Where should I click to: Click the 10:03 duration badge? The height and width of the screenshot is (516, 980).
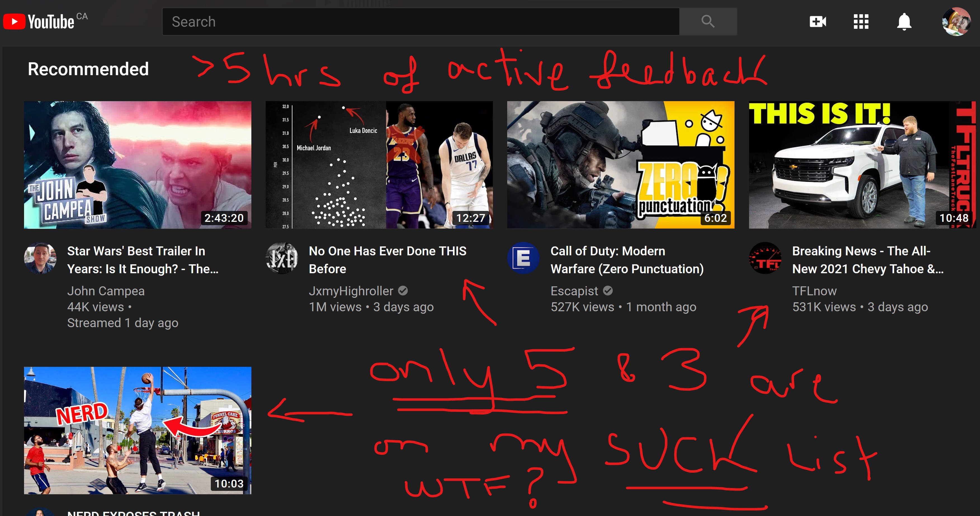click(229, 484)
